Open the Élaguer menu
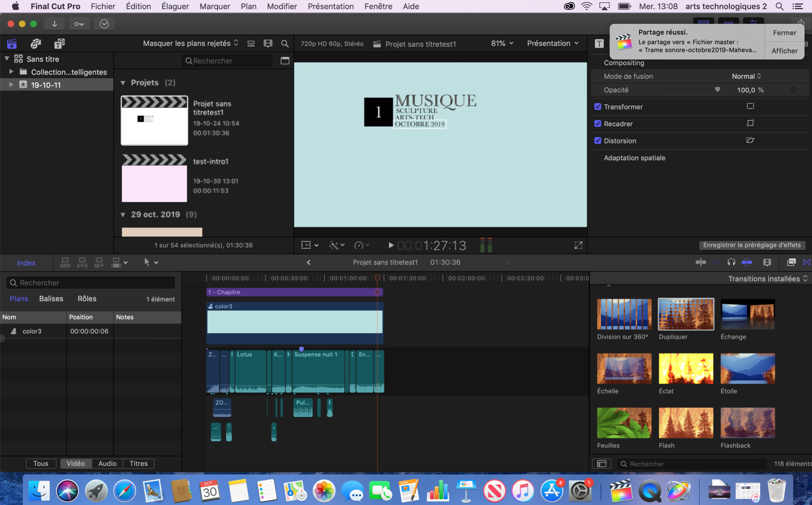This screenshot has width=812, height=505. [x=175, y=6]
